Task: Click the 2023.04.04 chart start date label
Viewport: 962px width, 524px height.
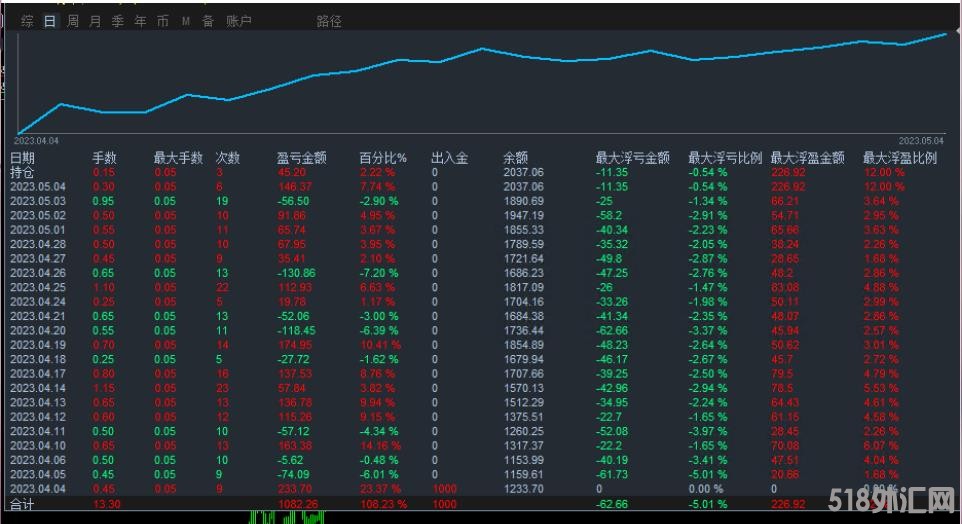Action: click(36, 141)
